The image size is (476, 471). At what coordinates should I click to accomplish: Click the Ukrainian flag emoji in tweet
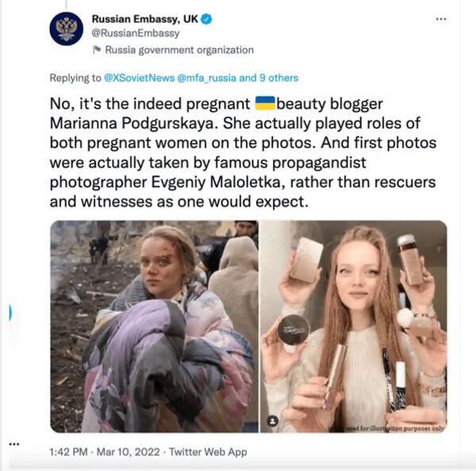coord(265,103)
